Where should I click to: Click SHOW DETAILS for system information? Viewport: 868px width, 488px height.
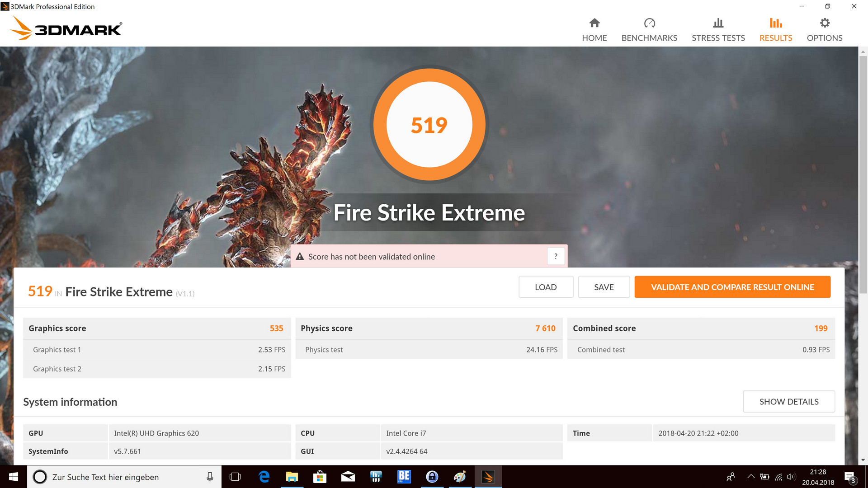[x=789, y=402]
